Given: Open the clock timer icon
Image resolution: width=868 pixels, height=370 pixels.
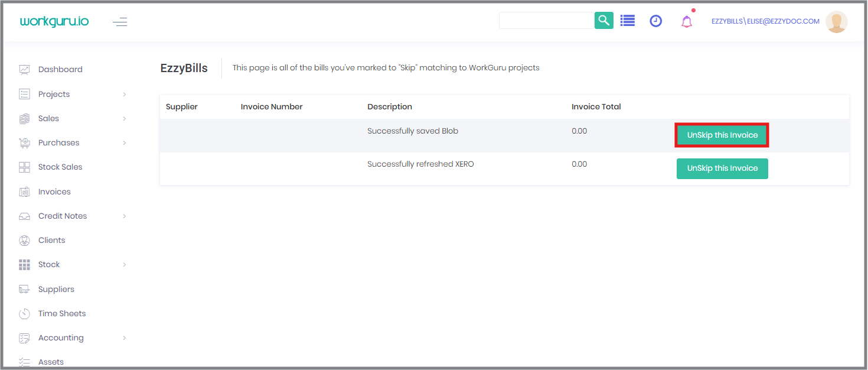Looking at the screenshot, I should pyautogui.click(x=655, y=21).
